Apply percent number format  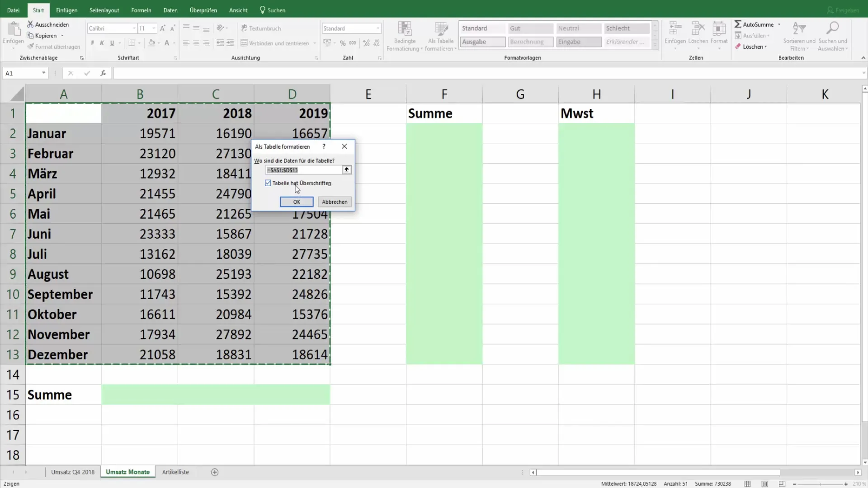click(x=343, y=43)
